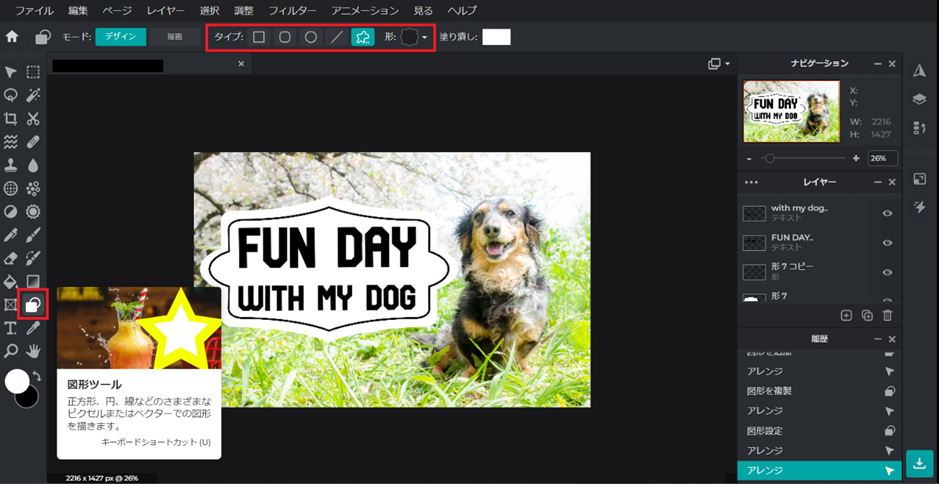Viewport: 939px width, 484px height.
Task: Choose the custom star shape type
Action: tap(363, 37)
